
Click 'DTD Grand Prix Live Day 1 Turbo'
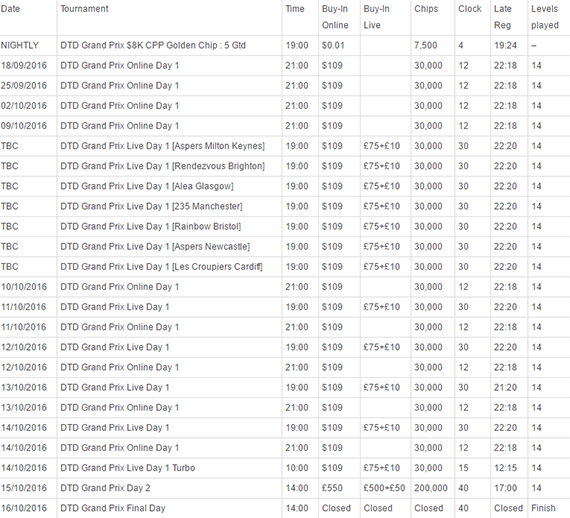(128, 468)
